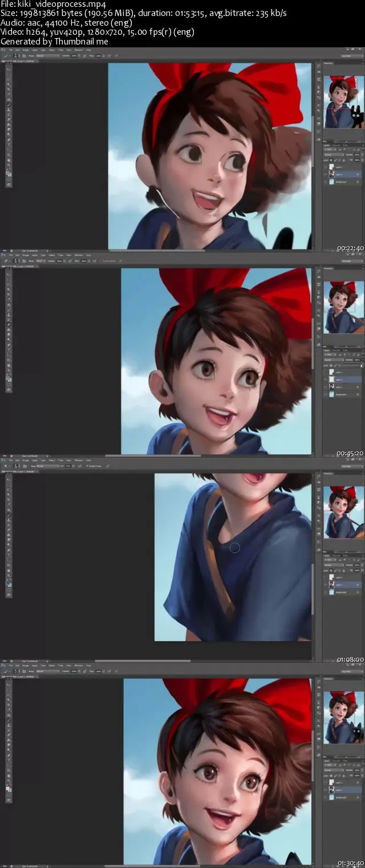Switch to Channels tab in 00:45:20 frame
Image resolution: width=365 pixels, height=868 pixels.
[x=336, y=351]
